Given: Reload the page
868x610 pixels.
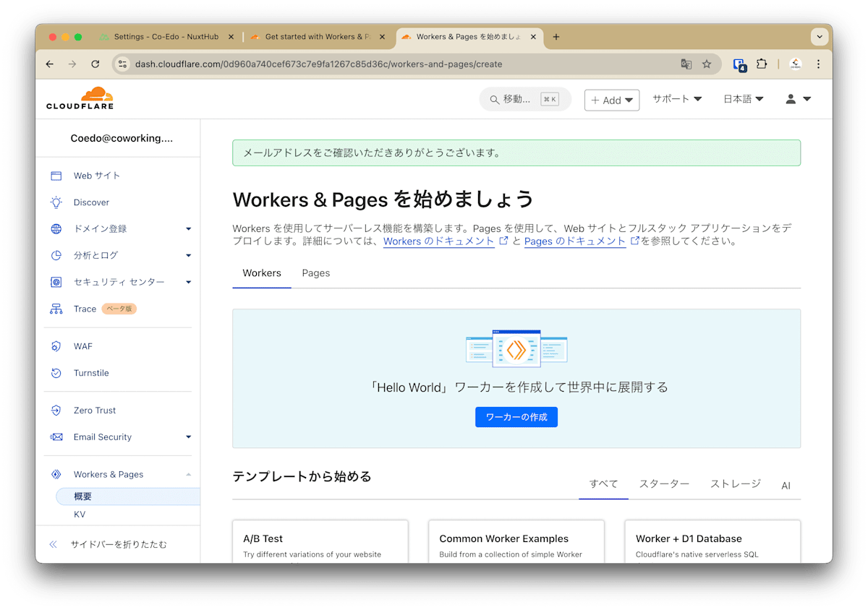Looking at the screenshot, I should pos(95,64).
